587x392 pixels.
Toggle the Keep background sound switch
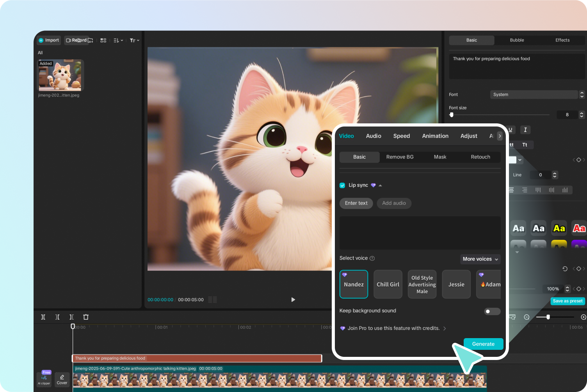pyautogui.click(x=492, y=311)
